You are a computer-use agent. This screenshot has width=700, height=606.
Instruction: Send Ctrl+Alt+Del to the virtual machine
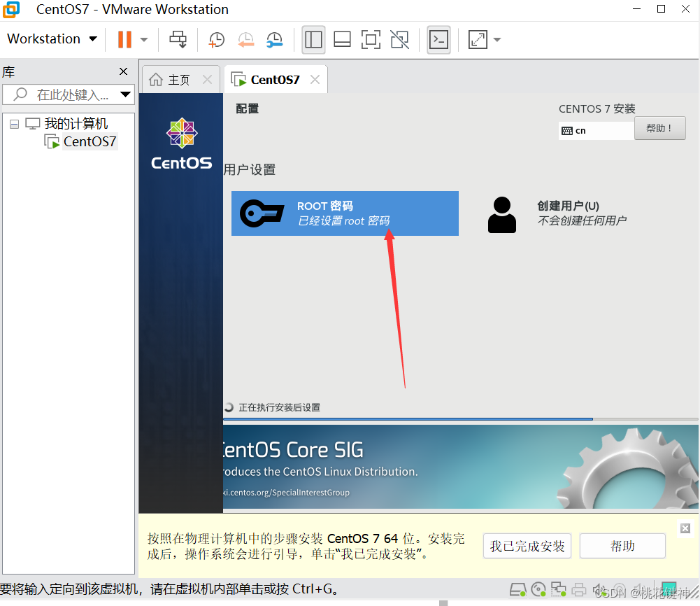click(x=178, y=39)
